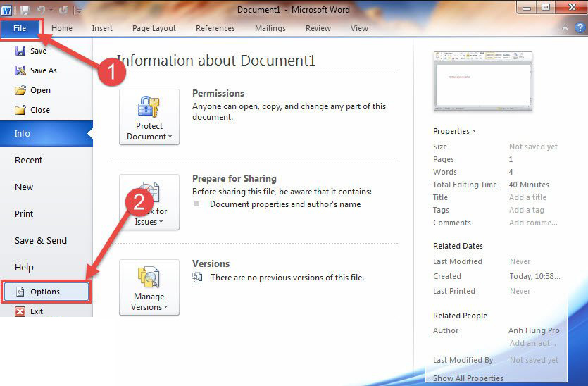
Task: Click the Add a tag field
Action: (x=527, y=210)
